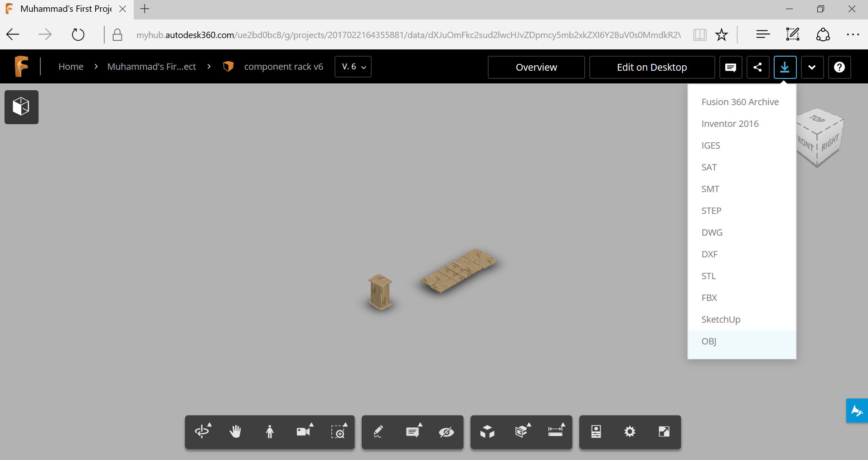Choose STEP download format
This screenshot has width=868, height=460.
pos(742,211)
